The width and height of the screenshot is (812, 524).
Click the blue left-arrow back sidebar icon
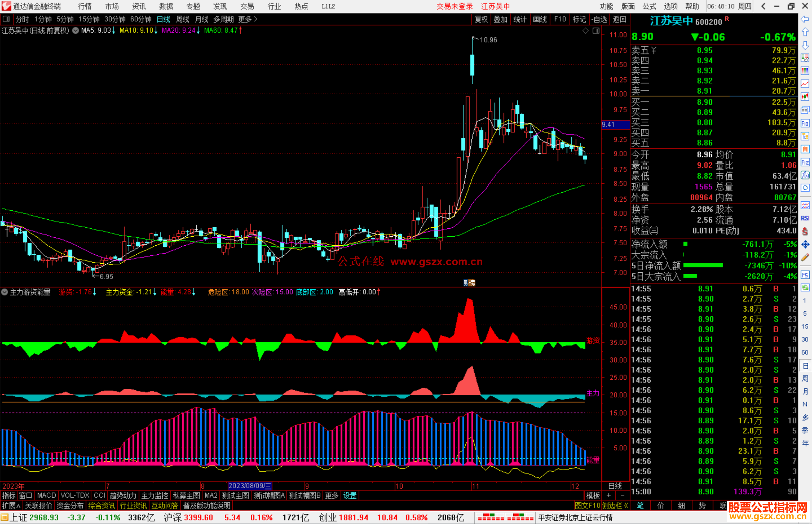click(805, 19)
